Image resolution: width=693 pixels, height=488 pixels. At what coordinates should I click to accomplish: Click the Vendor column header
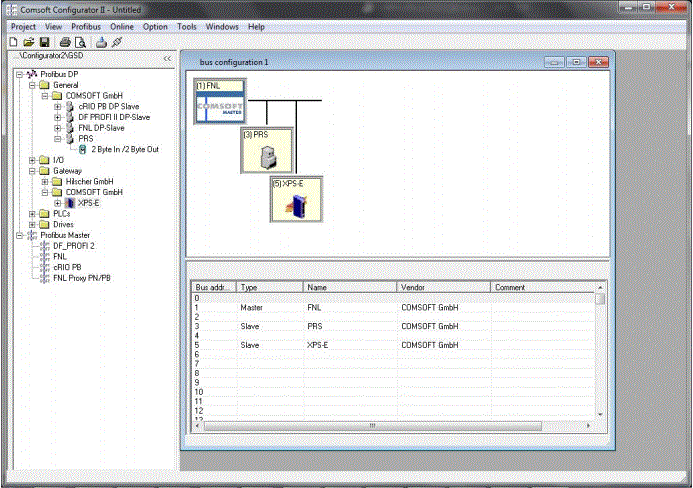(x=444, y=287)
